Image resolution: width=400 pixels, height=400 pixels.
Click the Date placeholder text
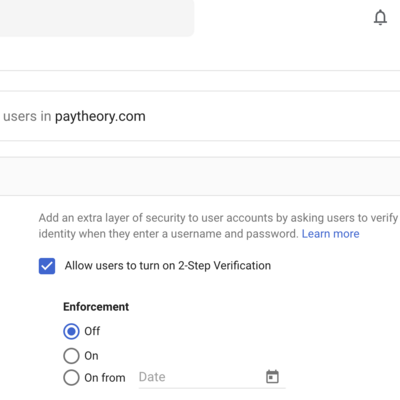(152, 377)
